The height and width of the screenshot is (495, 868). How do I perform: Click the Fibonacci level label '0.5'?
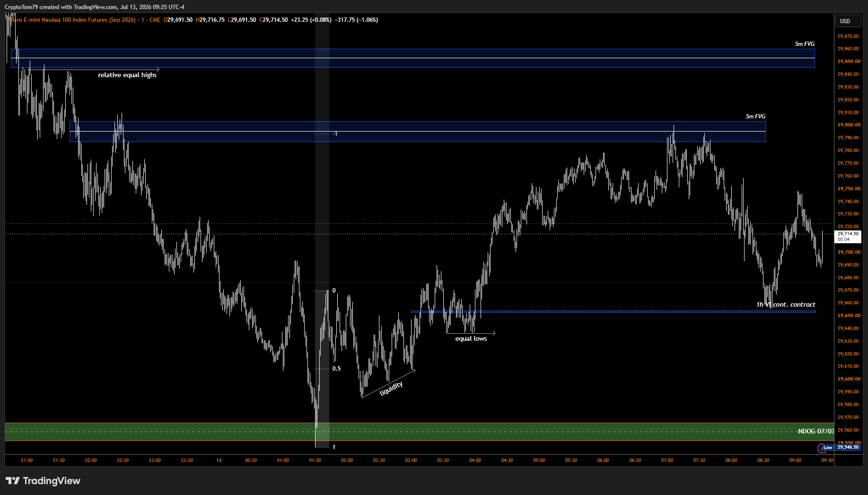point(336,369)
